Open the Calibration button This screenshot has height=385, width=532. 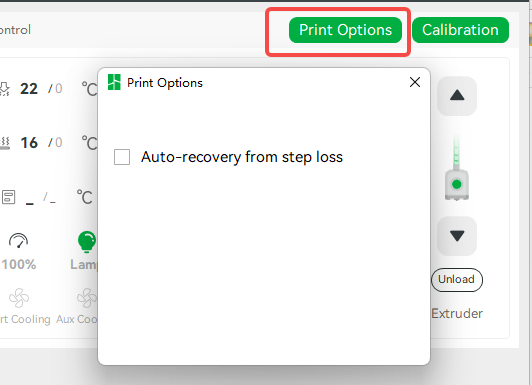tap(460, 30)
